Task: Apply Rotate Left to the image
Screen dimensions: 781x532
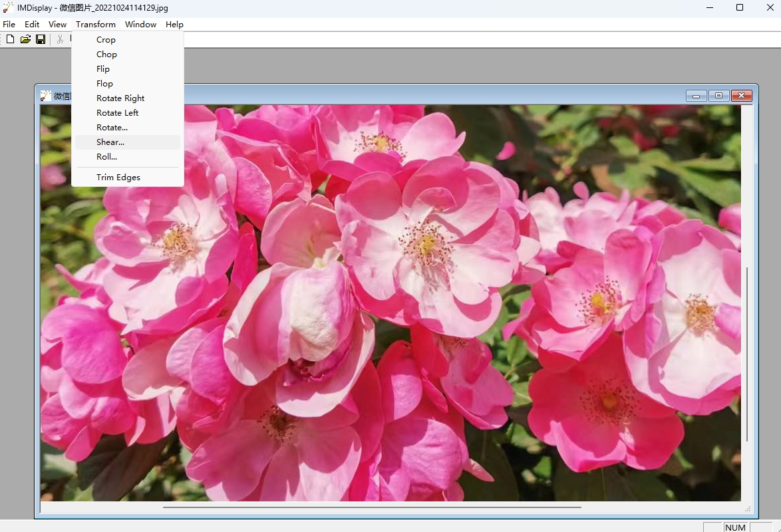Action: pos(117,112)
